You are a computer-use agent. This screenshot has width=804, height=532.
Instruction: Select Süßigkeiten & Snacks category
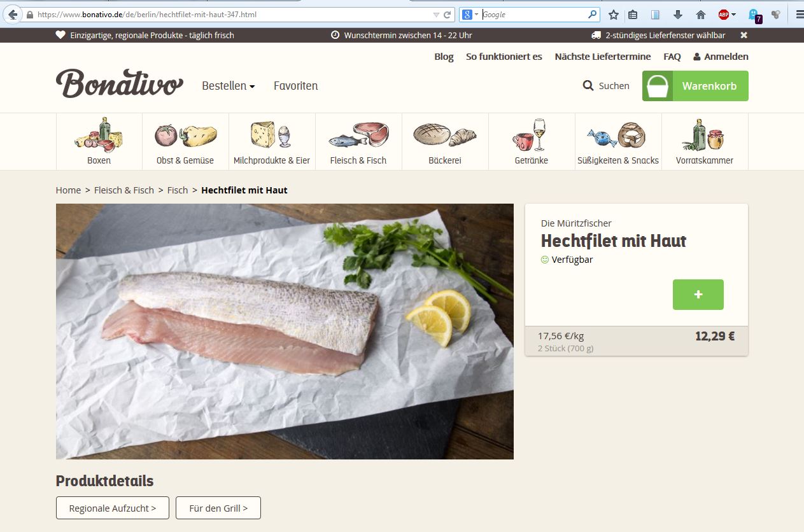(x=618, y=142)
